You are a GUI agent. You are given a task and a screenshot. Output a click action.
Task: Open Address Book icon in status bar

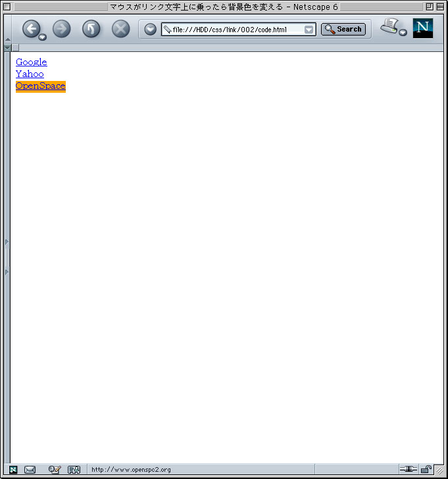pyautogui.click(x=74, y=470)
